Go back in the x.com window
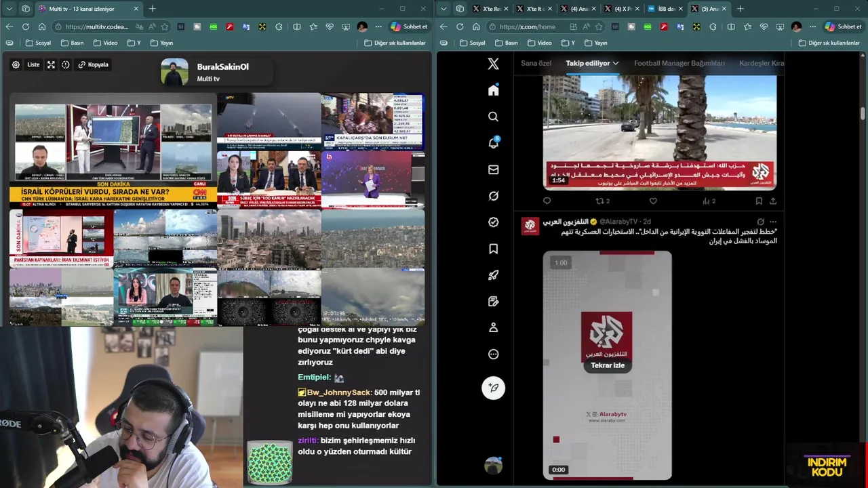868x488 pixels. (x=443, y=26)
